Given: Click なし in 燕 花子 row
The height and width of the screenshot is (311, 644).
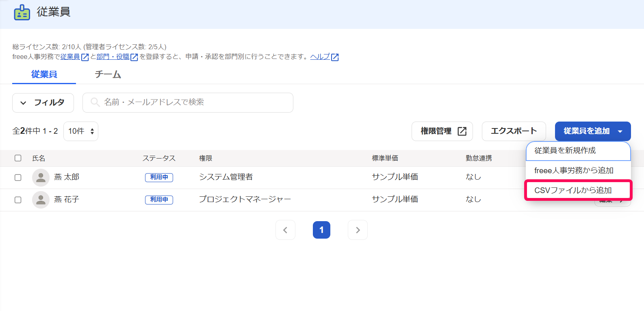Looking at the screenshot, I should [x=473, y=199].
